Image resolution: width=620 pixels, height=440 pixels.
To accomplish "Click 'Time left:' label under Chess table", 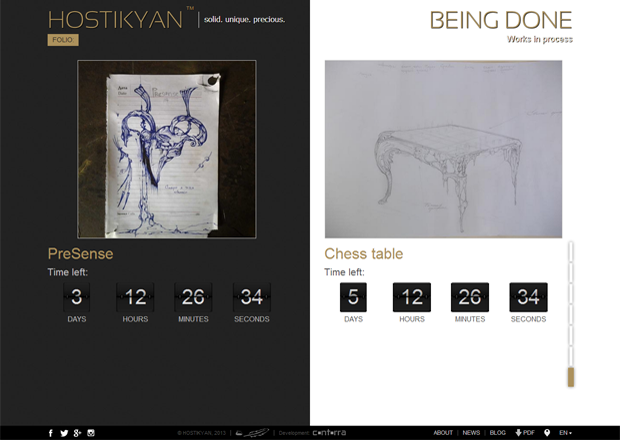I will (x=344, y=272).
